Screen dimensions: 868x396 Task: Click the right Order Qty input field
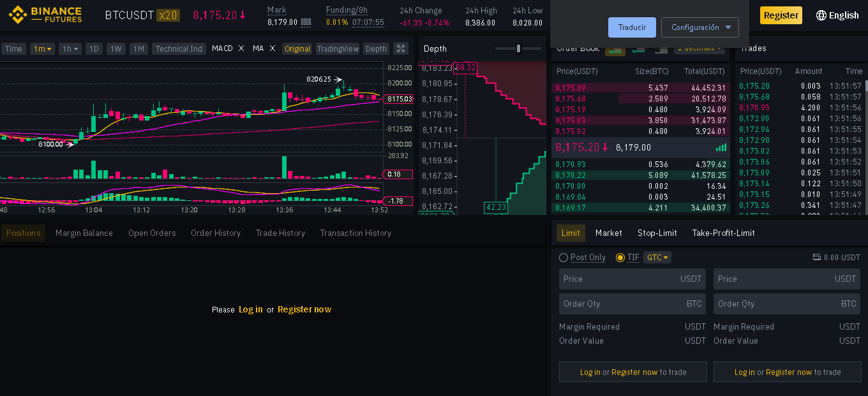tap(787, 304)
